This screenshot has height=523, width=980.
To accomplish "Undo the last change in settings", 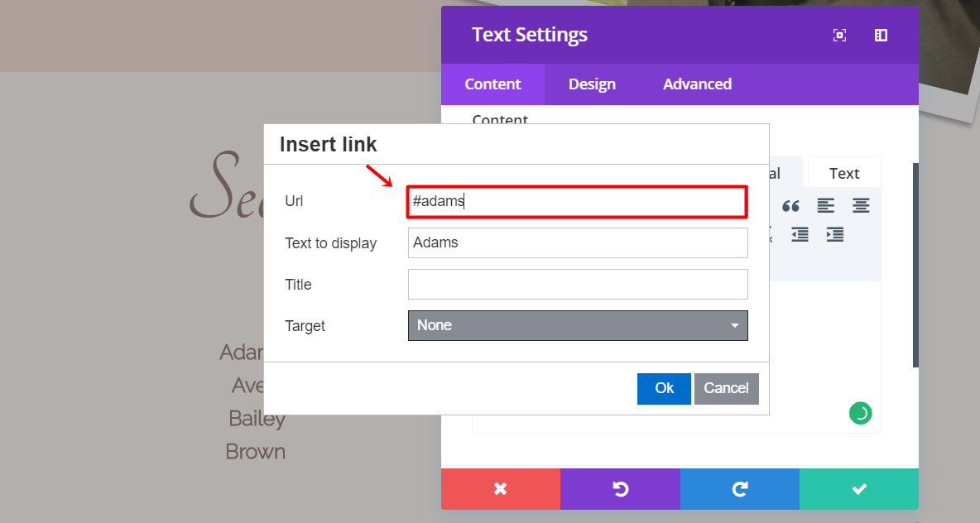I will [x=620, y=489].
